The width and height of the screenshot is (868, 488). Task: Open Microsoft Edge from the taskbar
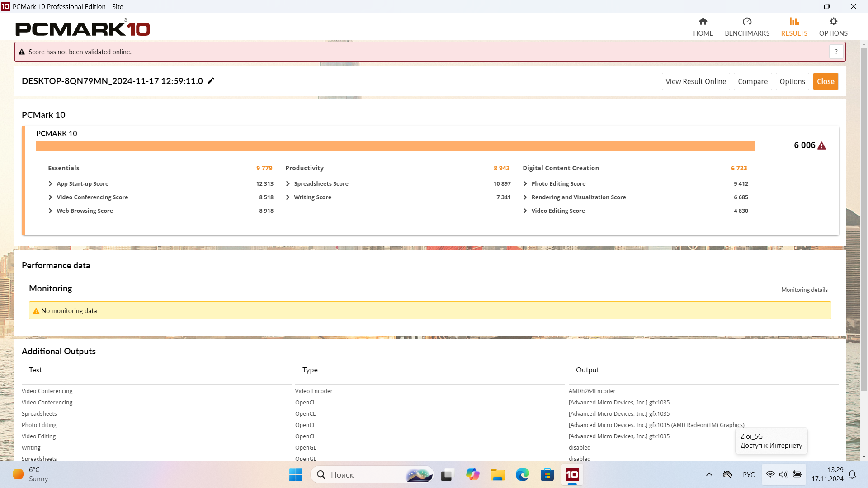coord(522,474)
